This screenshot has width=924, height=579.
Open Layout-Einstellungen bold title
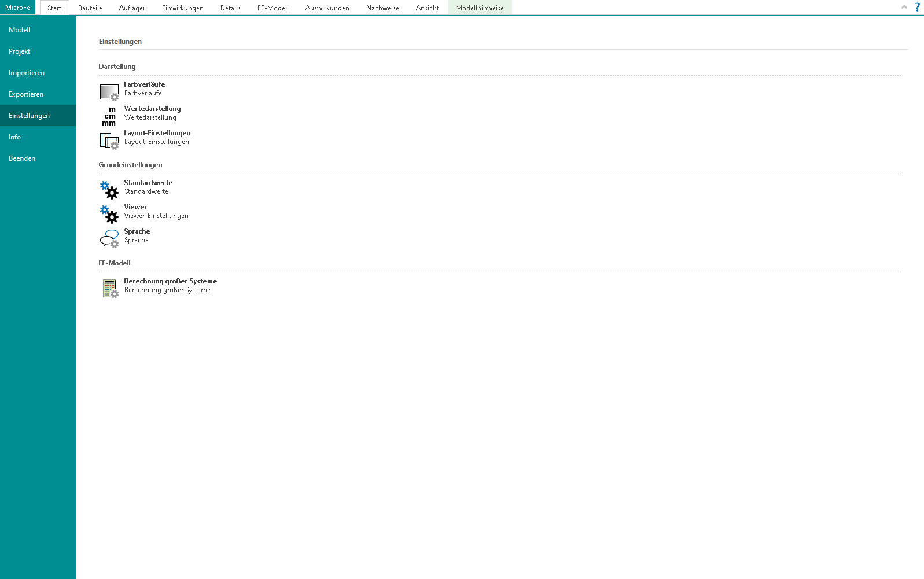[157, 133]
